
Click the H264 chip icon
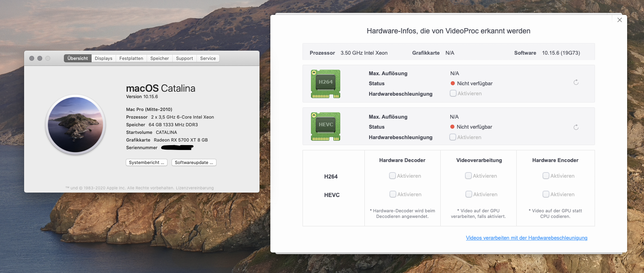pos(325,84)
